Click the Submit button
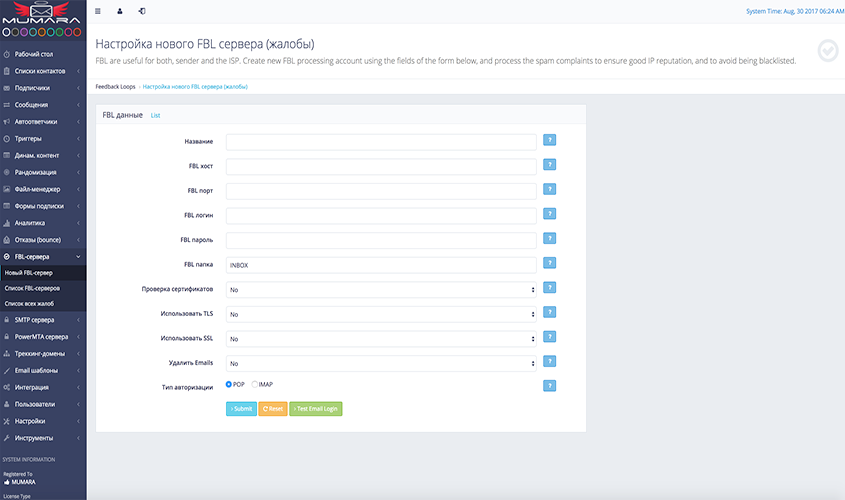845x500 pixels. (241, 409)
